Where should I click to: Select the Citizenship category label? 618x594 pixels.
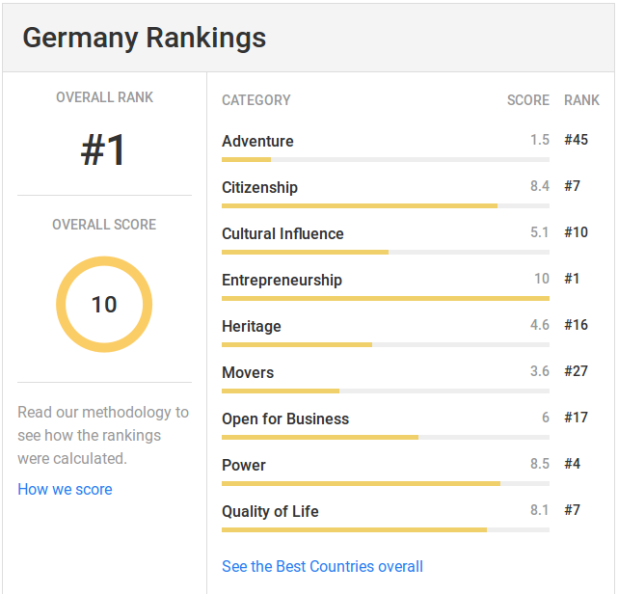(x=260, y=187)
